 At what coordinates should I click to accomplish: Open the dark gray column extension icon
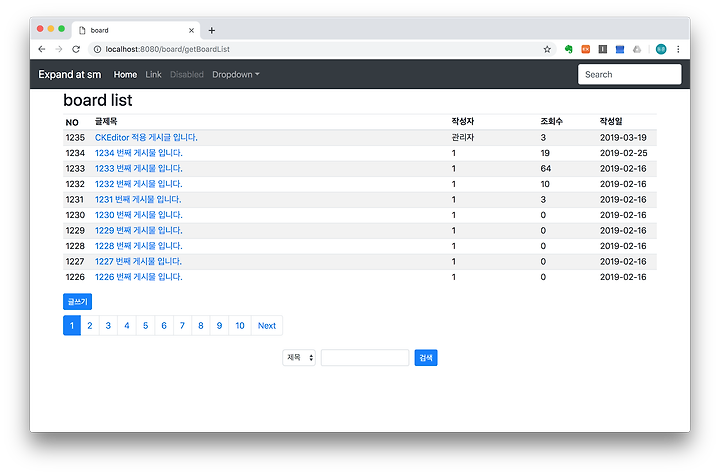click(602, 49)
